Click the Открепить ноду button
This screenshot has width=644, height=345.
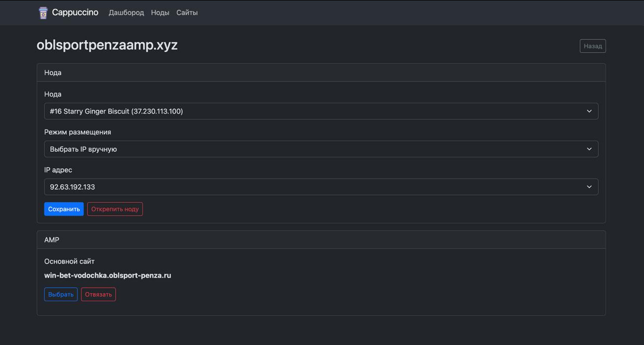pos(115,209)
